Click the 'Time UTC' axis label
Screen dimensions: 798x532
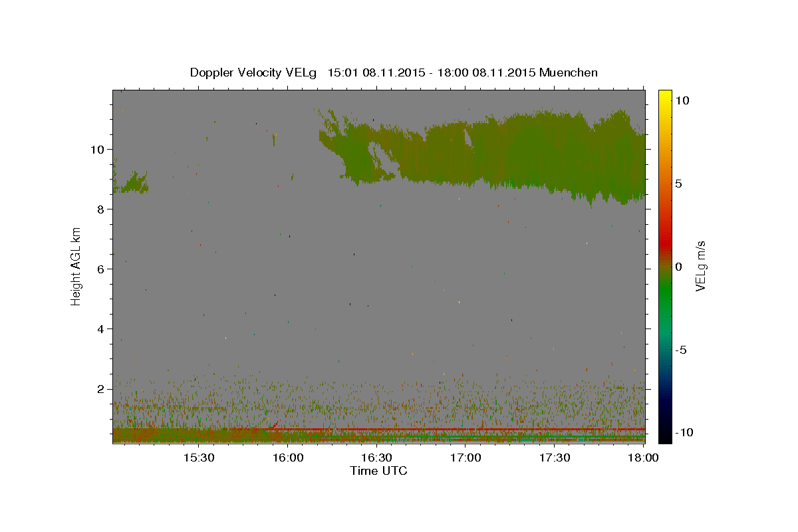tap(378, 471)
